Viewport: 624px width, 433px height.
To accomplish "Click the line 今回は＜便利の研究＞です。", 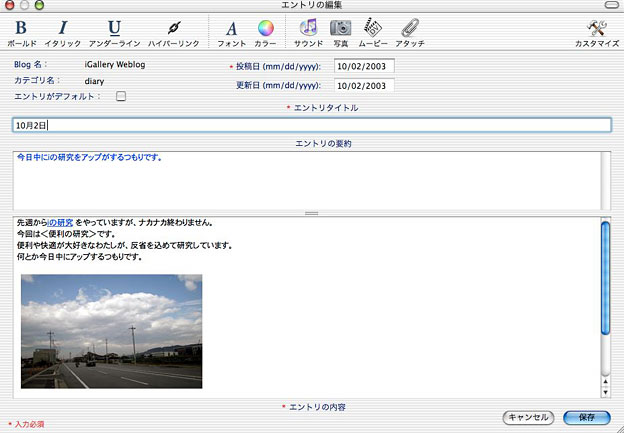I will [x=67, y=234].
